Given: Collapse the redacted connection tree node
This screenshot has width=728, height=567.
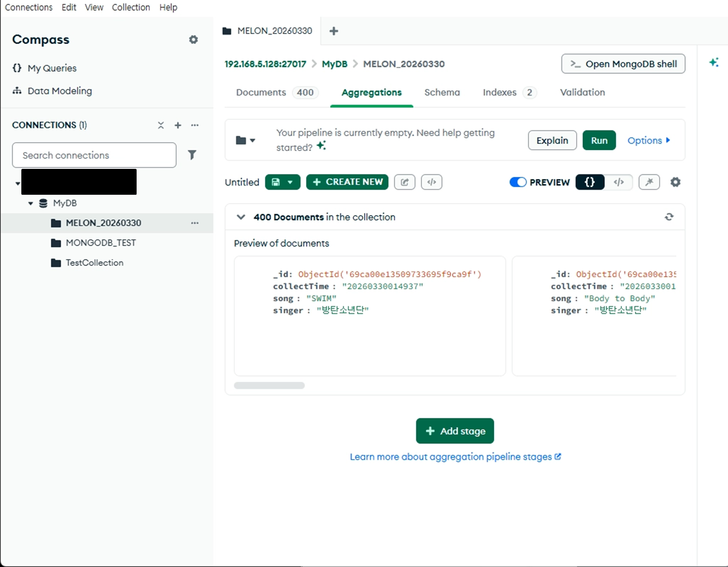Looking at the screenshot, I should (x=18, y=183).
